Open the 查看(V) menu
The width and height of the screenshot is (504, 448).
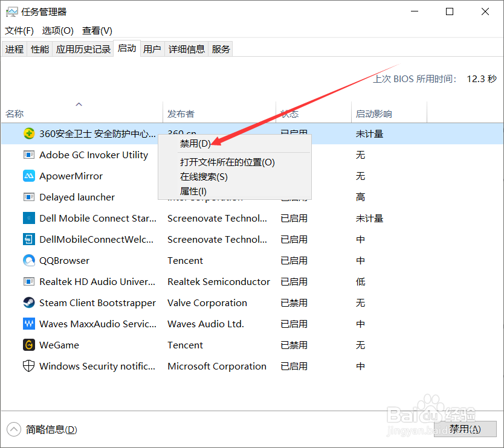97,31
